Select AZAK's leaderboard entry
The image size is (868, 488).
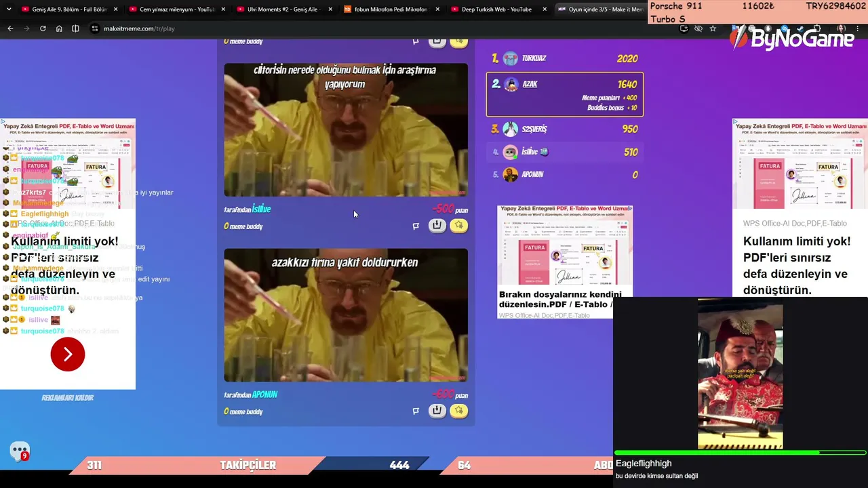[565, 94]
